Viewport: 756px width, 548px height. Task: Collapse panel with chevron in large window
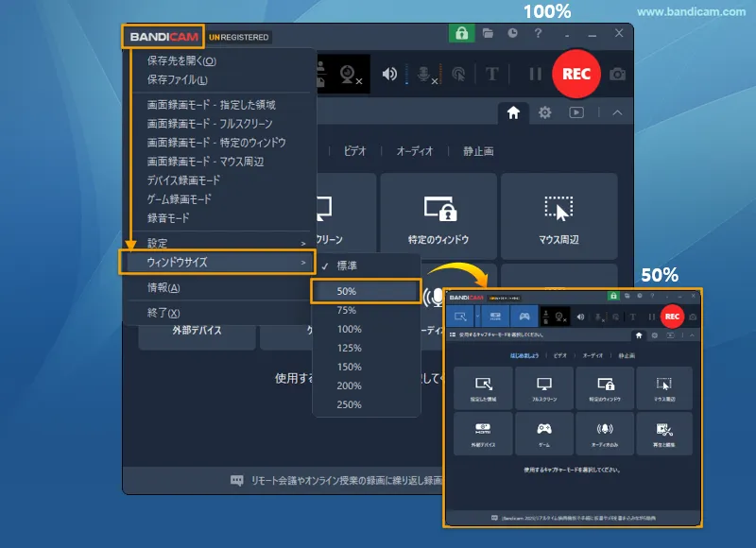(618, 112)
